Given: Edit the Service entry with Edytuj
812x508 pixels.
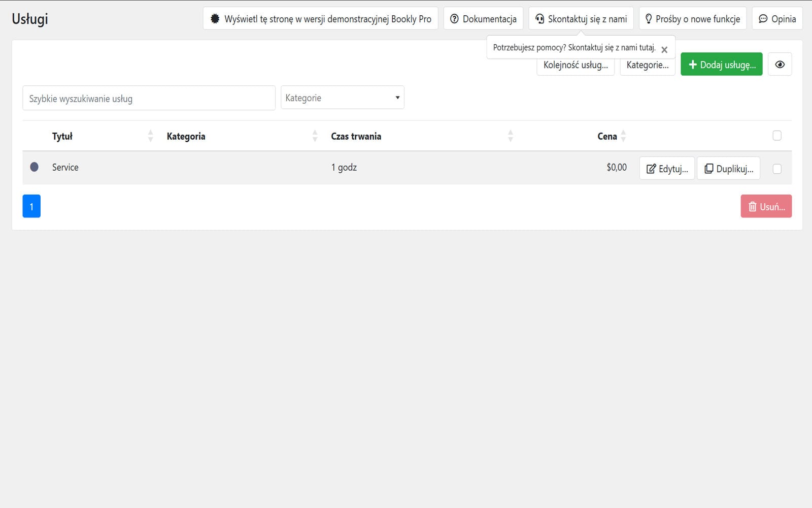Looking at the screenshot, I should (667, 169).
